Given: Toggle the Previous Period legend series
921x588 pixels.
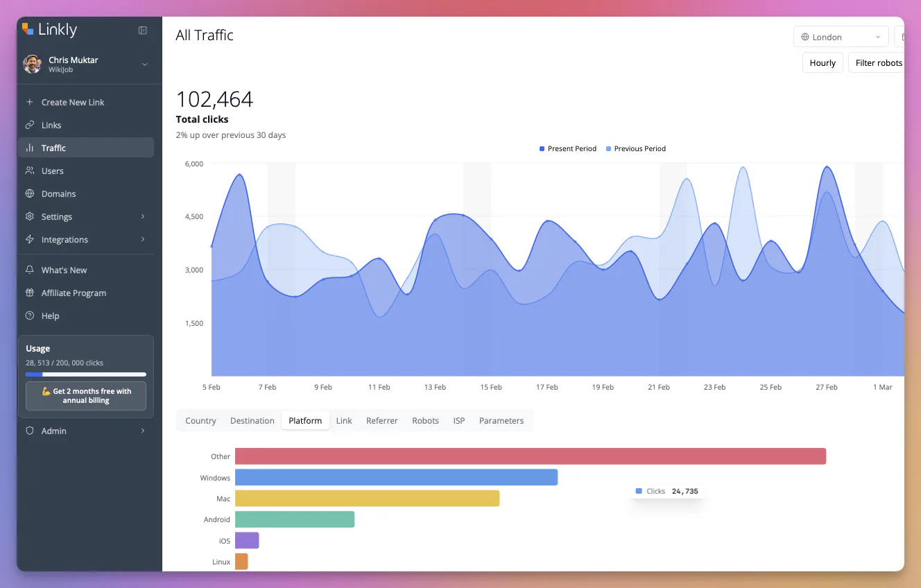Looking at the screenshot, I should tap(636, 148).
